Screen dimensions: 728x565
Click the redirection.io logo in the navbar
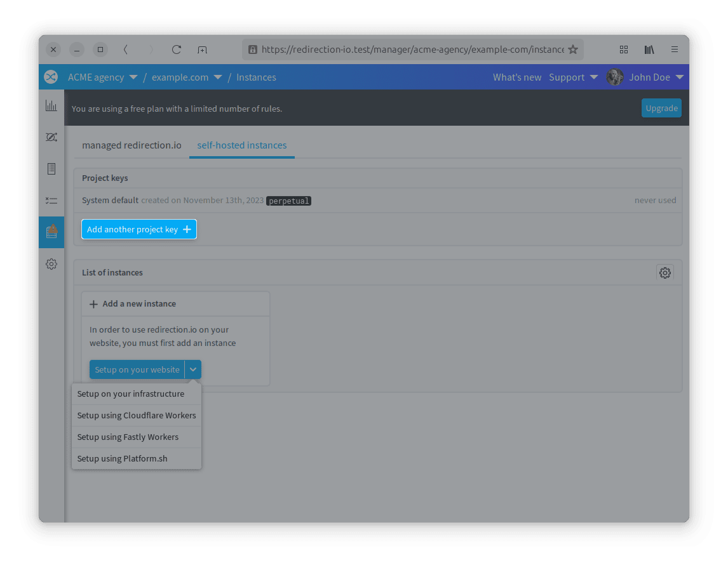(x=51, y=77)
